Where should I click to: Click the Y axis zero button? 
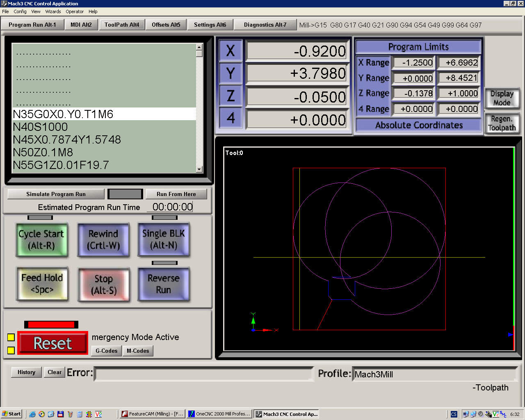[231, 73]
